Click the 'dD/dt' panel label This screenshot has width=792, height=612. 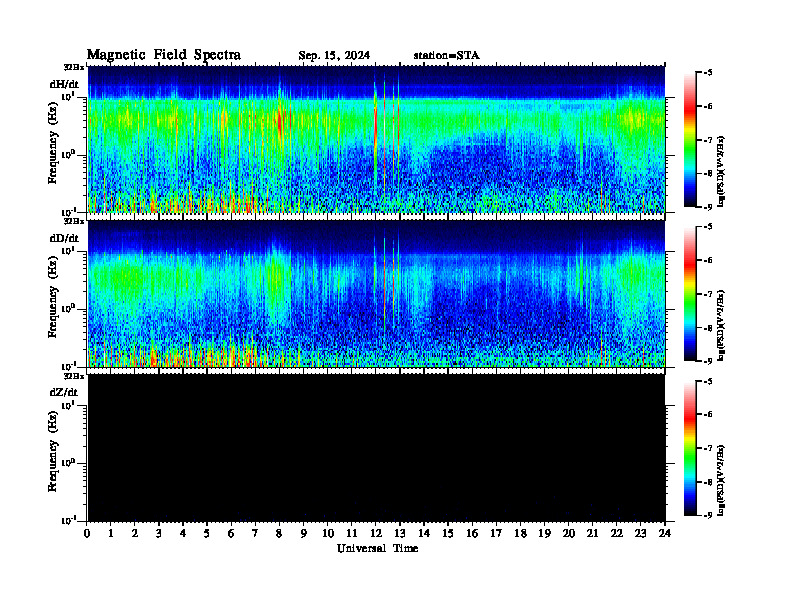click(x=64, y=238)
